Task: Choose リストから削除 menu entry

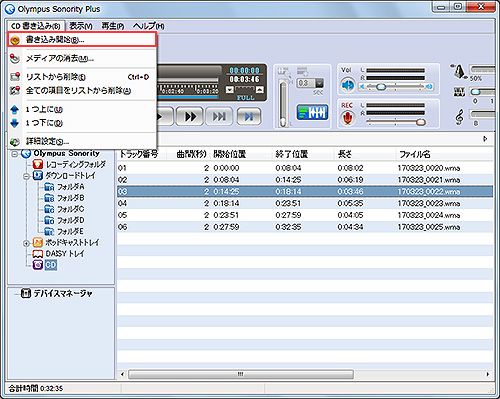Action: [x=82, y=77]
